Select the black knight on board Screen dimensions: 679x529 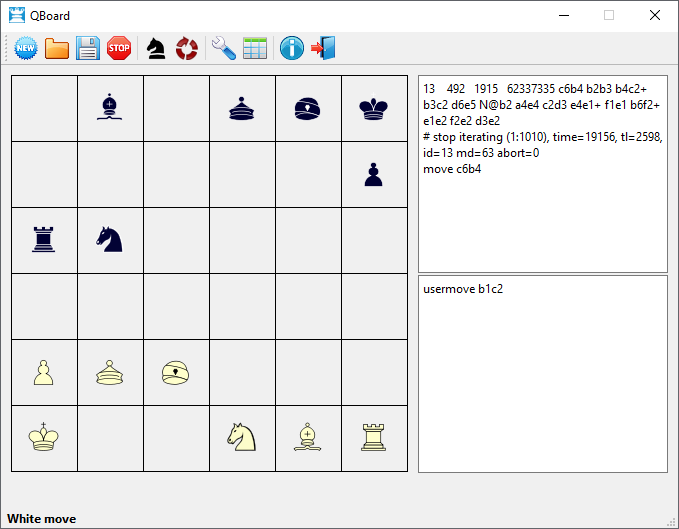(110, 239)
